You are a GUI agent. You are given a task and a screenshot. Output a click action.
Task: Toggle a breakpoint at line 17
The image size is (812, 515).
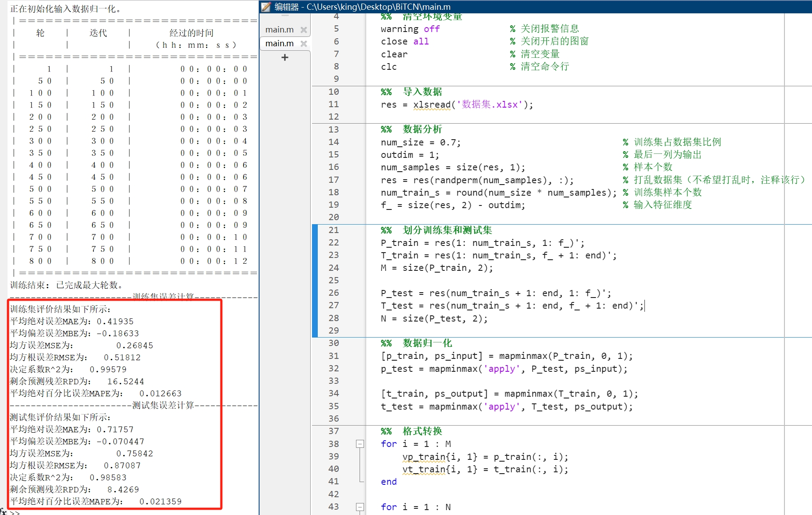pos(361,180)
